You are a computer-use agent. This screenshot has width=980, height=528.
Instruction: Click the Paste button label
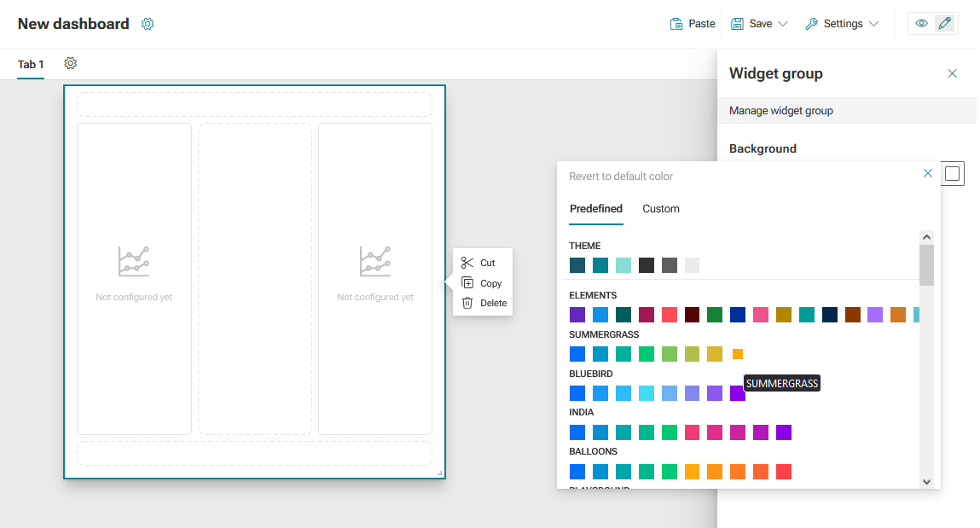tap(702, 24)
